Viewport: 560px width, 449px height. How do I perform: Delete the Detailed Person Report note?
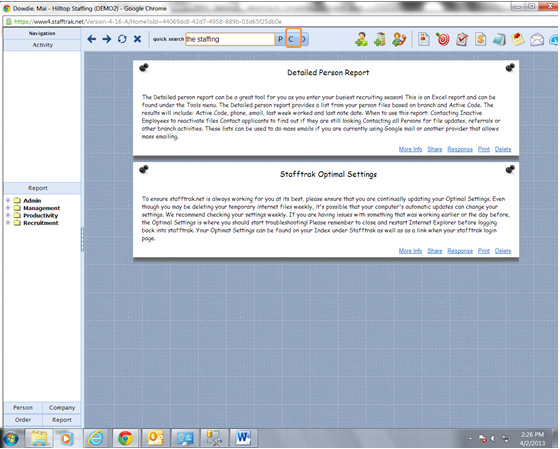[x=503, y=149]
